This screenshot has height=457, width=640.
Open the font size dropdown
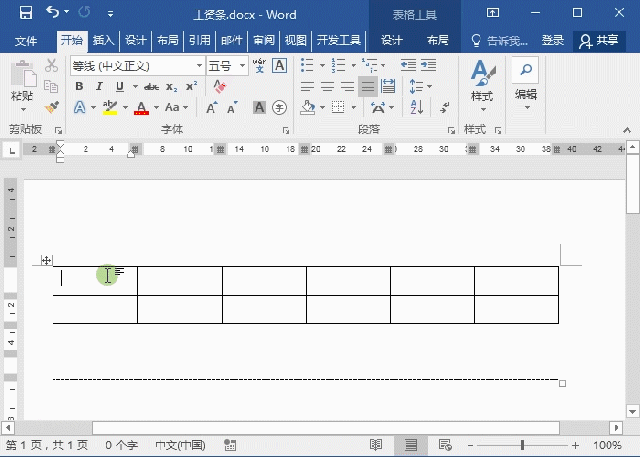point(242,65)
